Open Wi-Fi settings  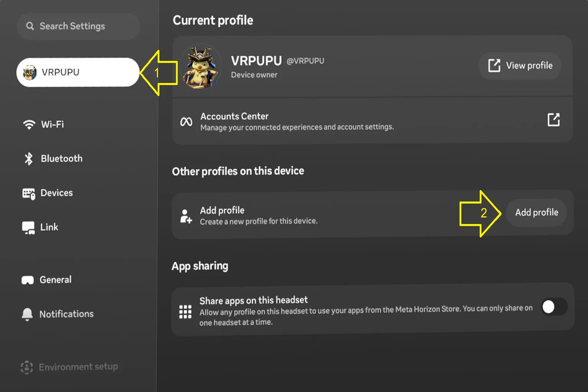pyautogui.click(x=52, y=124)
